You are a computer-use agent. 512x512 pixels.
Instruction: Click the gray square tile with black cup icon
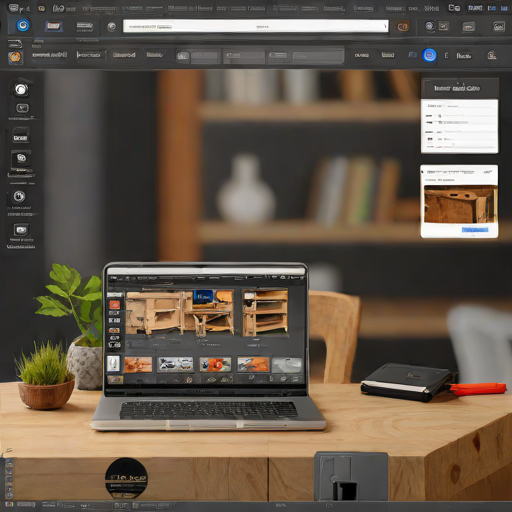pos(351,476)
